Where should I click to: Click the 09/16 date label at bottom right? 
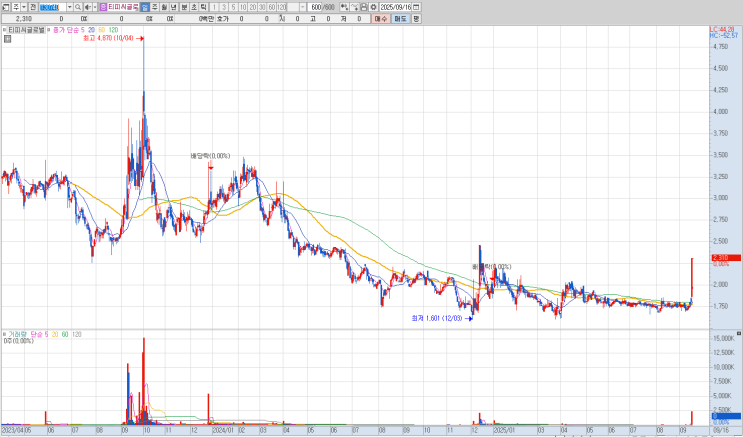click(722, 430)
